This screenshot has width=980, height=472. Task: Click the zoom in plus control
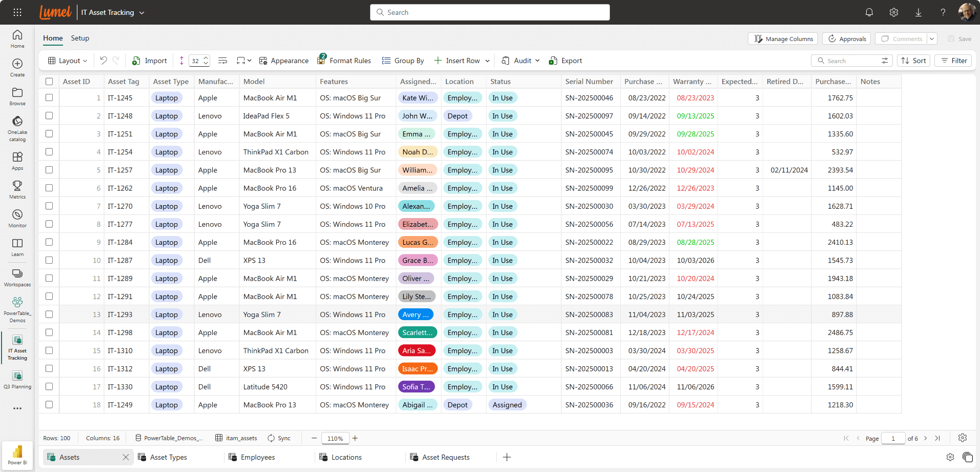[x=355, y=438]
